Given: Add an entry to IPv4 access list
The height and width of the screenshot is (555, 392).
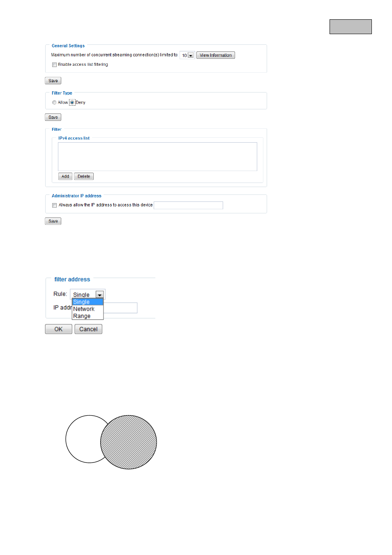Looking at the screenshot, I should 65,176.
